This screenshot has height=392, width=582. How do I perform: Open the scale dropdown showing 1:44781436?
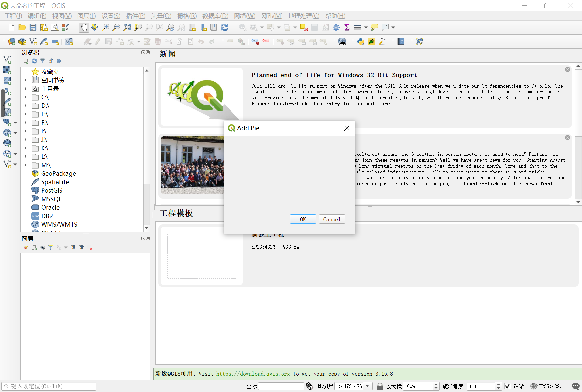click(368, 386)
